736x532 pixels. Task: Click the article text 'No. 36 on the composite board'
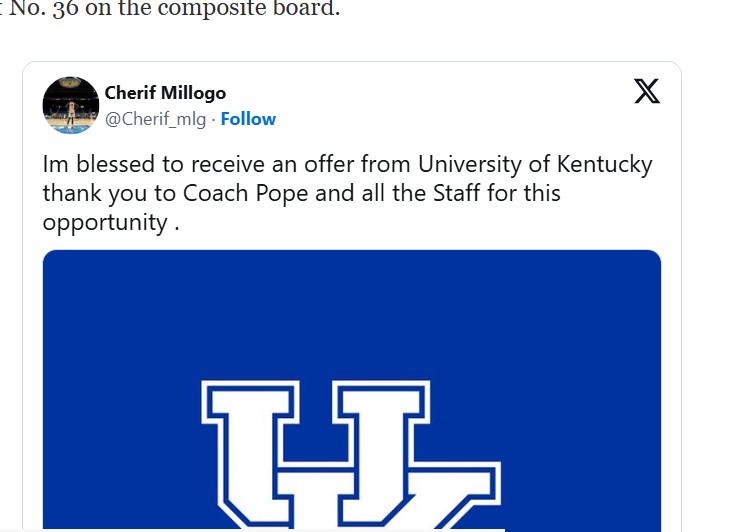(174, 8)
